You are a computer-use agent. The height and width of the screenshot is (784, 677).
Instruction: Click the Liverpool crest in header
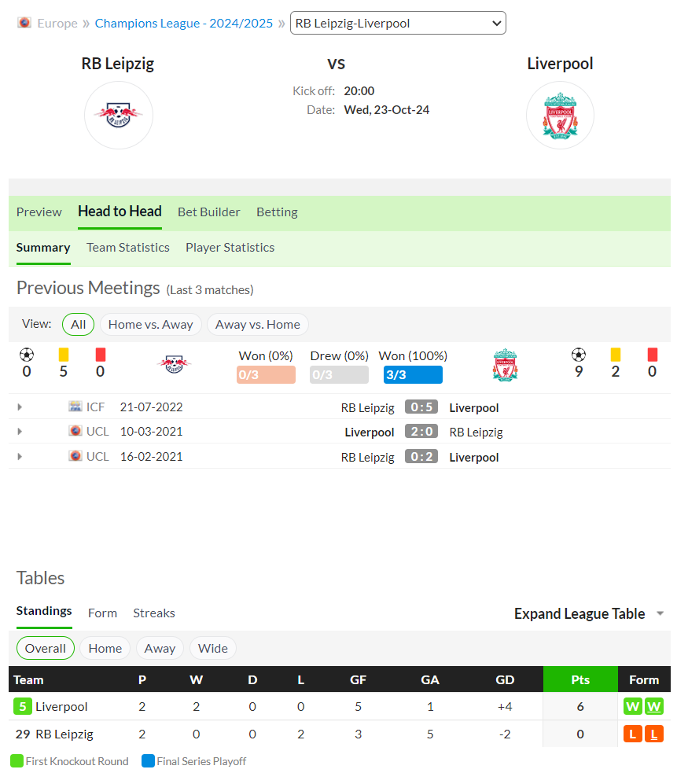[x=560, y=116]
